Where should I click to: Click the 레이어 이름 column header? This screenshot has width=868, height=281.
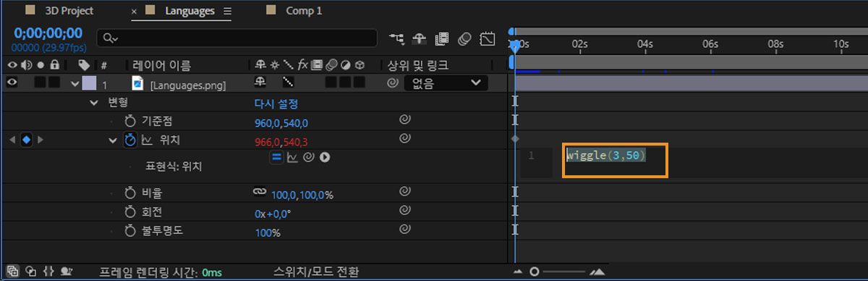(161, 65)
